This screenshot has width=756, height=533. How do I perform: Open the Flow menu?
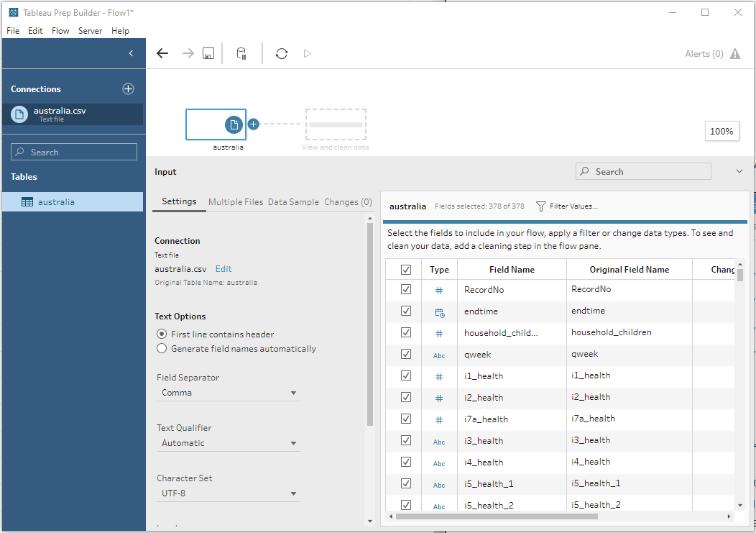[x=60, y=31]
